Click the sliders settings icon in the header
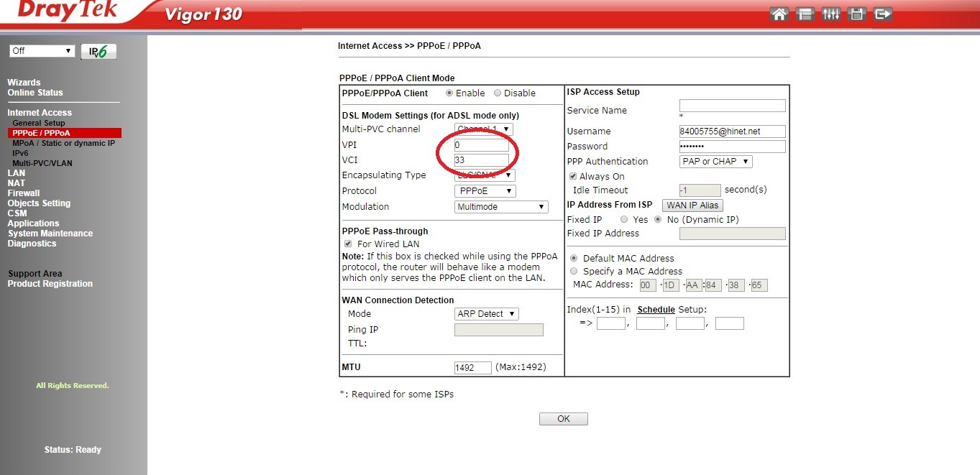This screenshot has width=980, height=475. pyautogui.click(x=830, y=14)
